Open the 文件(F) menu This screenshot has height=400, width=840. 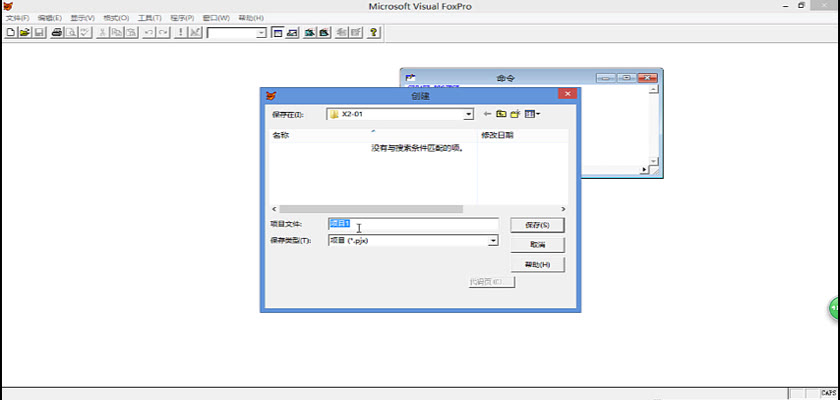click(18, 18)
